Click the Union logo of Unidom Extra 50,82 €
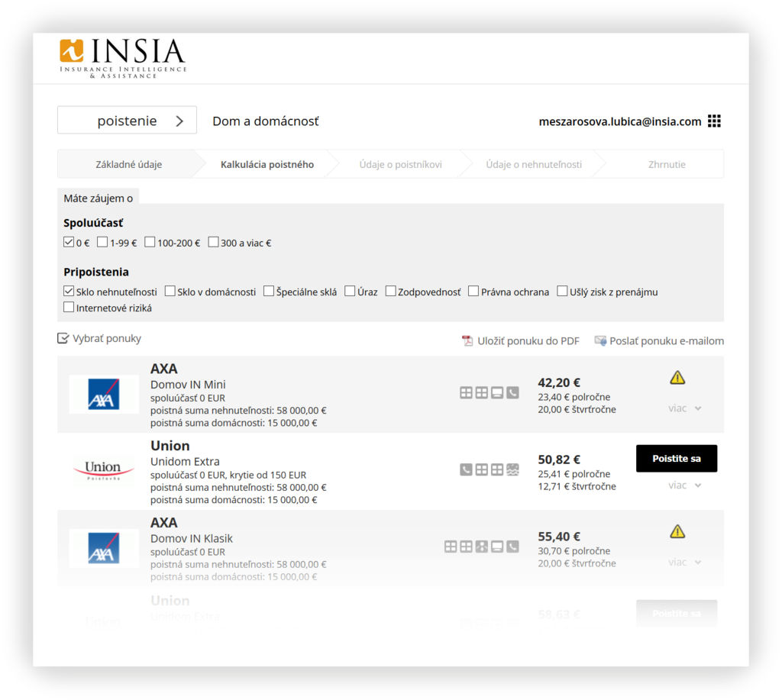This screenshot has height=700, width=782. [103, 470]
